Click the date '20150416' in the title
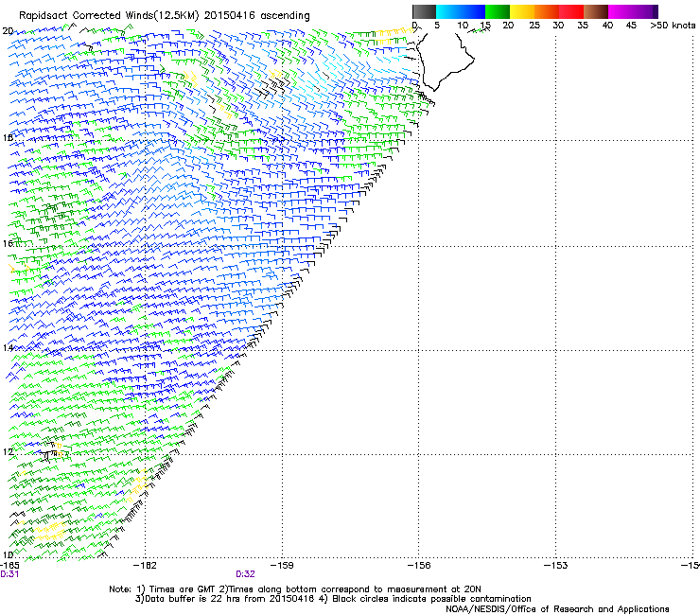Image resolution: width=700 pixels, height=615 pixels. [230, 15]
